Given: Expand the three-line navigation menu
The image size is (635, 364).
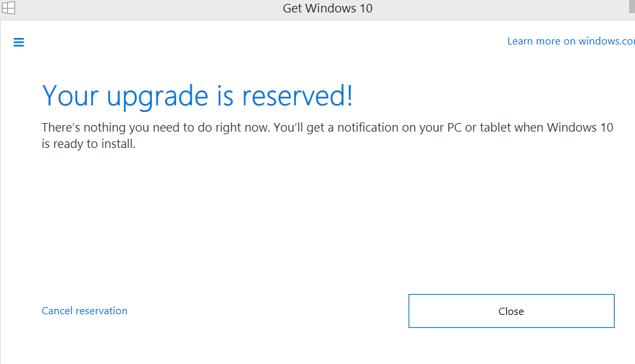Looking at the screenshot, I should point(19,42).
